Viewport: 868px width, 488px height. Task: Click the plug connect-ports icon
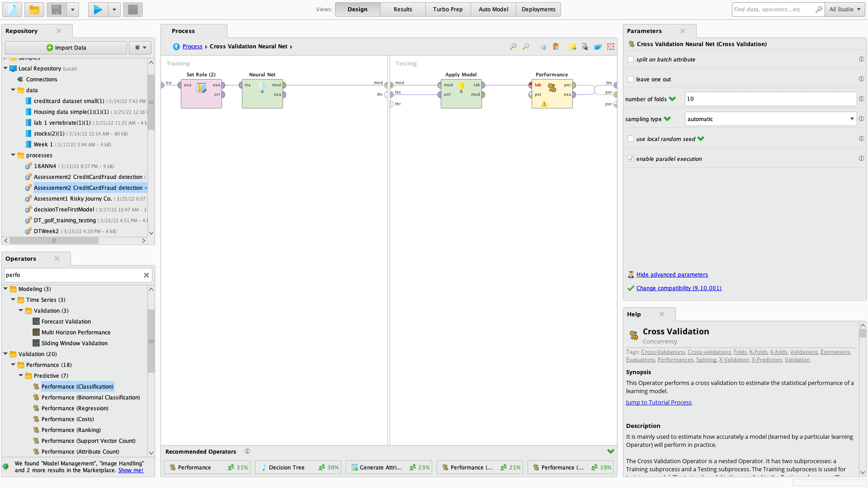[585, 47]
